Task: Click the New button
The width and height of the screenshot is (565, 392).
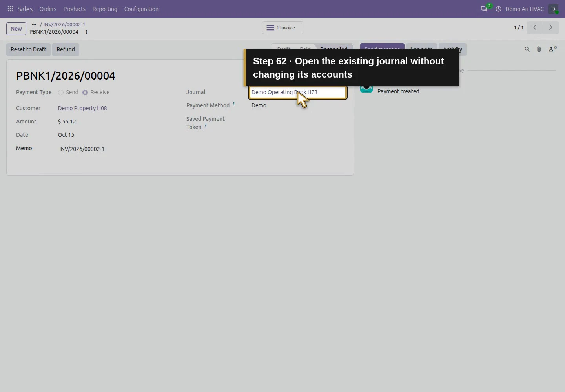Action: (x=16, y=29)
